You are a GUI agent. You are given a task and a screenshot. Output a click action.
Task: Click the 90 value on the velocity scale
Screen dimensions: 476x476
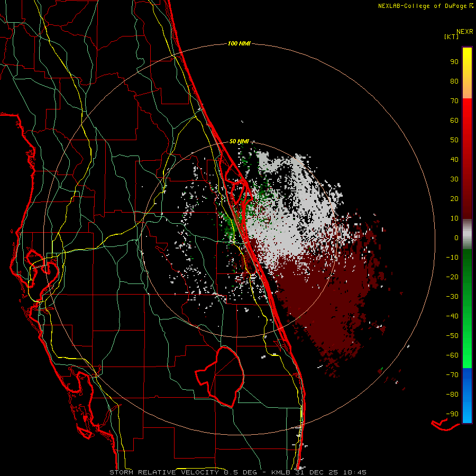(454, 62)
